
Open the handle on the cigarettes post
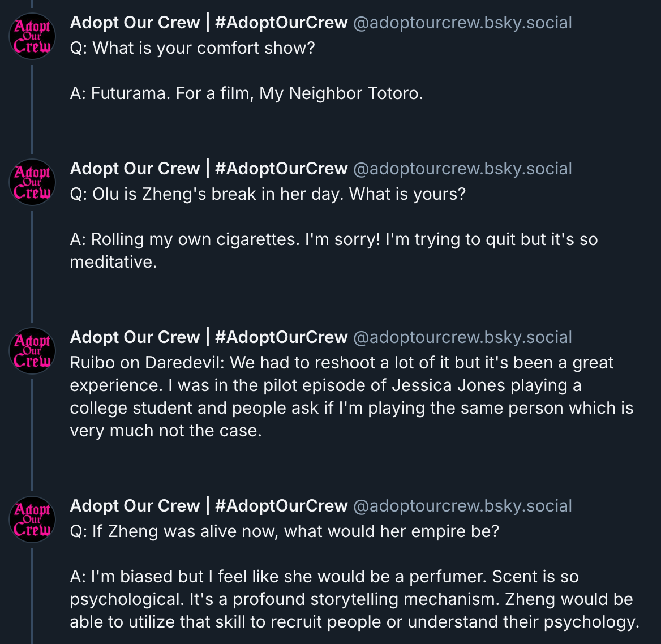(x=462, y=169)
